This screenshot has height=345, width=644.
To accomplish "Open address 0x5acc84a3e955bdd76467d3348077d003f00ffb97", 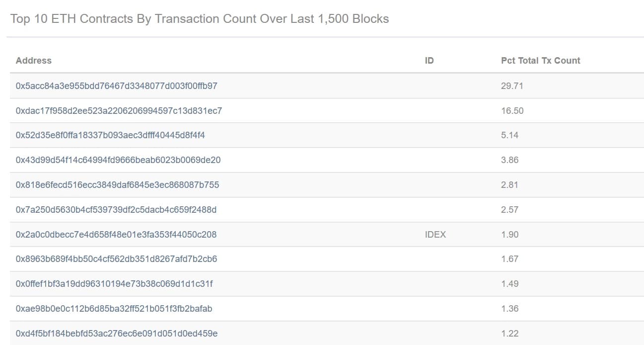I will click(x=117, y=86).
